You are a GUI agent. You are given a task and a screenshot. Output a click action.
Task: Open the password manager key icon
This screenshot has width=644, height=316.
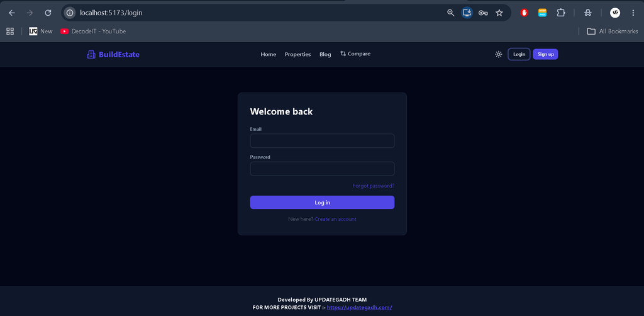point(483,13)
